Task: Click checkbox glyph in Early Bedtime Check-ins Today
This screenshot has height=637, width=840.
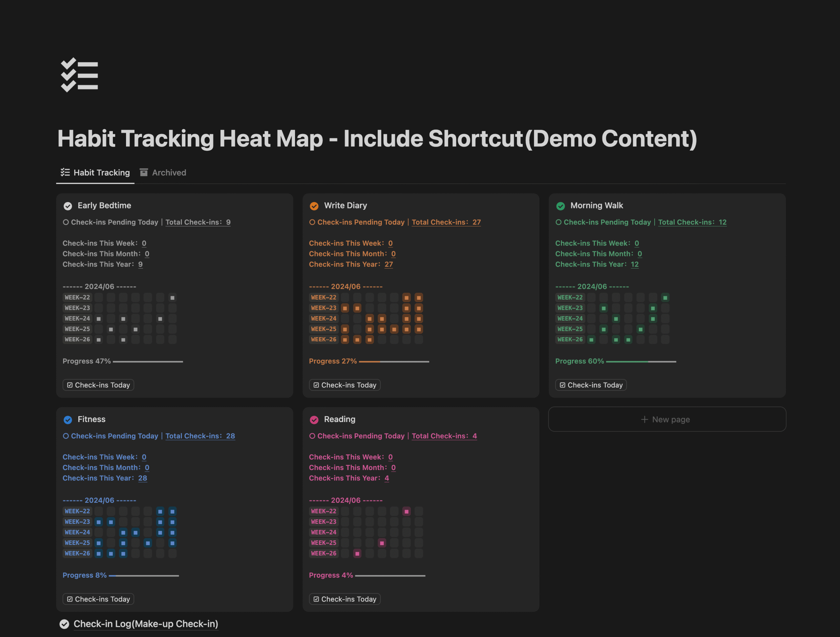Action: tap(70, 385)
